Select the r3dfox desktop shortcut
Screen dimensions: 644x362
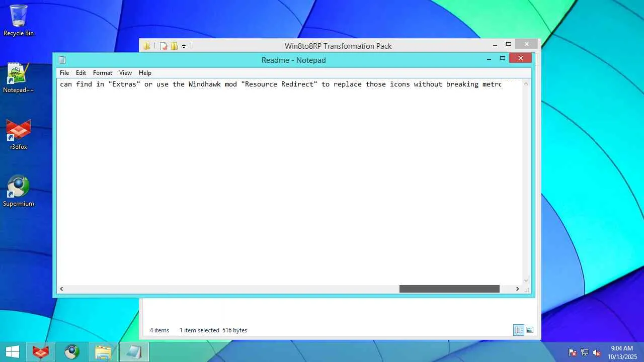(19, 135)
